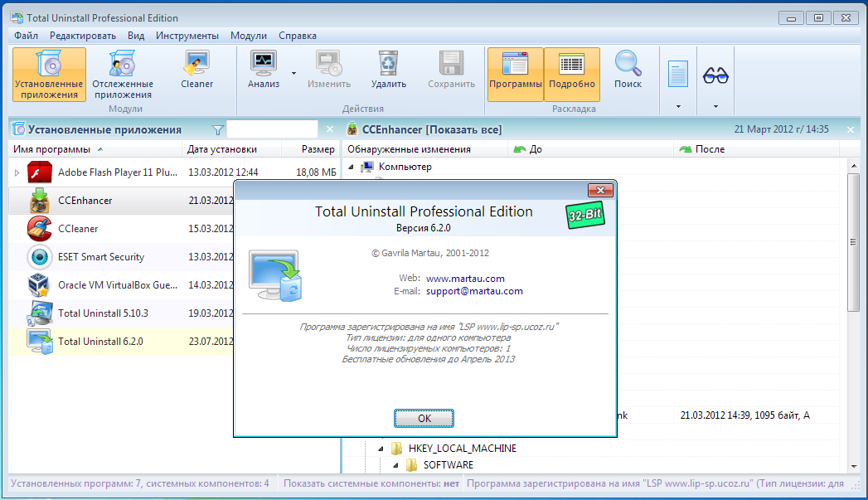Toggle the Программы layout panel
868x500 pixels.
coord(516,74)
